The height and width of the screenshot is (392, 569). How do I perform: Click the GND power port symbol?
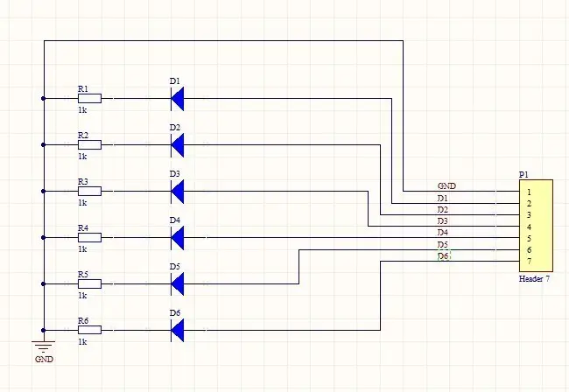[44, 346]
